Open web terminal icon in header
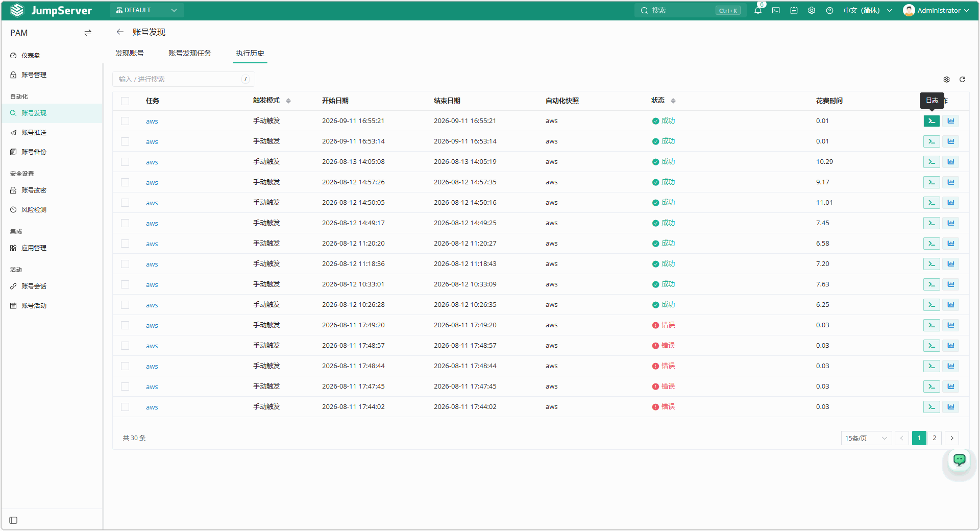The image size is (980, 531). coord(776,10)
